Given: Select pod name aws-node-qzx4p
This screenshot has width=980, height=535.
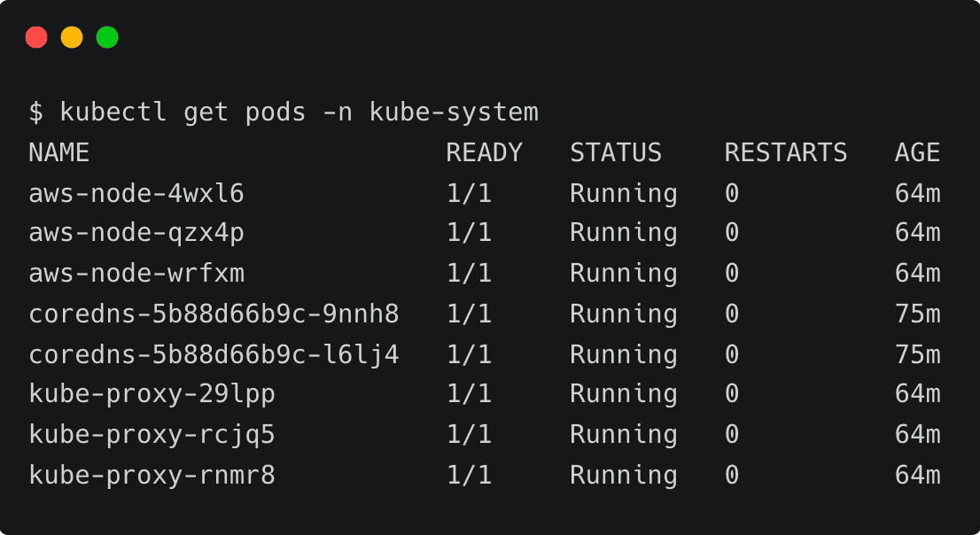Looking at the screenshot, I should coord(136,233).
